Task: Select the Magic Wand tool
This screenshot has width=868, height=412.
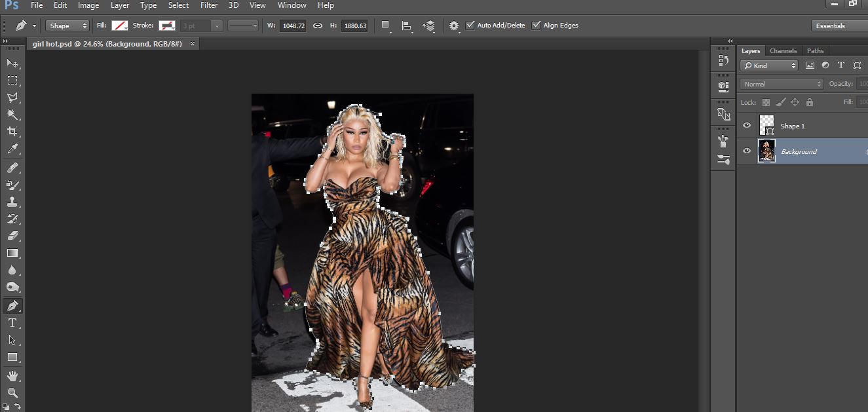Action: coord(12,115)
